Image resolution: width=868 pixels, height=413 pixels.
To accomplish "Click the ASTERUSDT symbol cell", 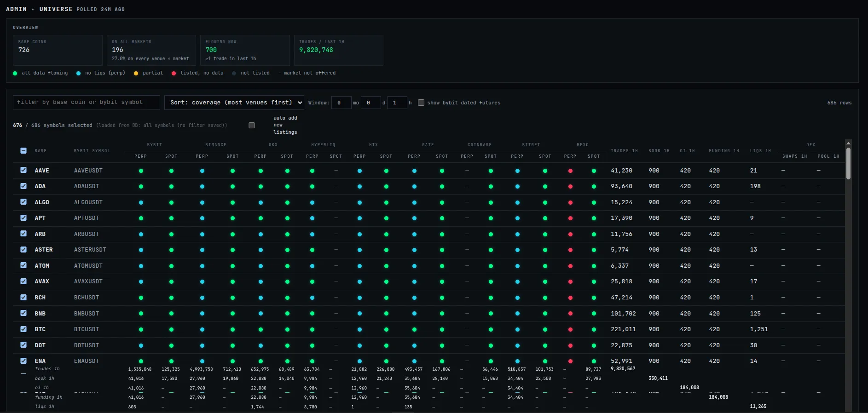I will tap(90, 250).
